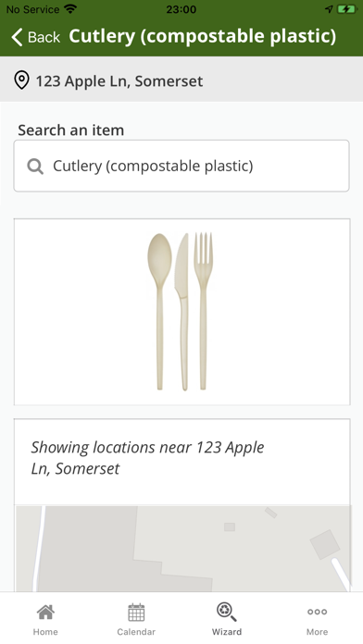Tap the back chevron arrow icon
The image size is (363, 644).
pos(18,37)
